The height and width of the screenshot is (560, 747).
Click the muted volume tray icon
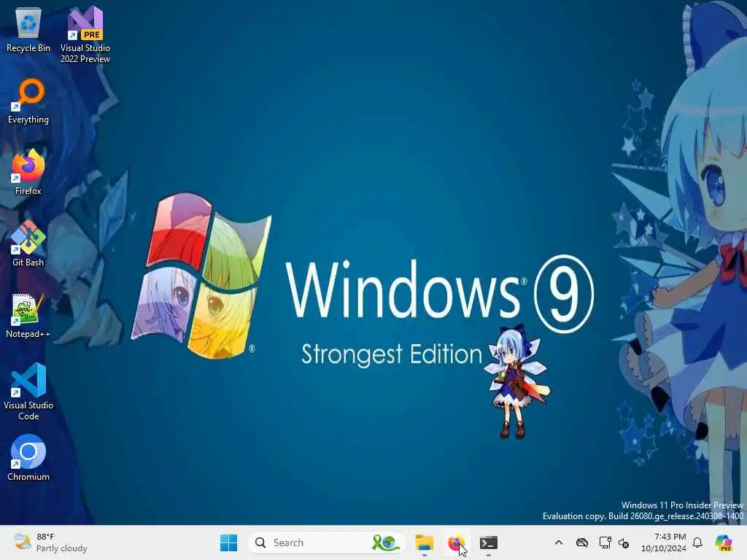624,542
